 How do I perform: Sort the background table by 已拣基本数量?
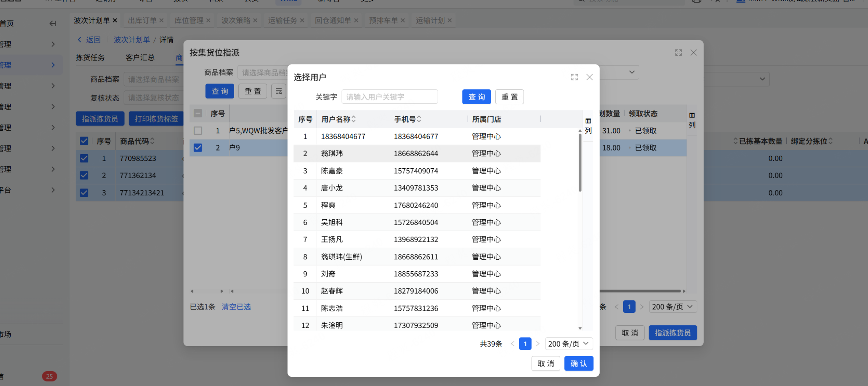point(735,141)
